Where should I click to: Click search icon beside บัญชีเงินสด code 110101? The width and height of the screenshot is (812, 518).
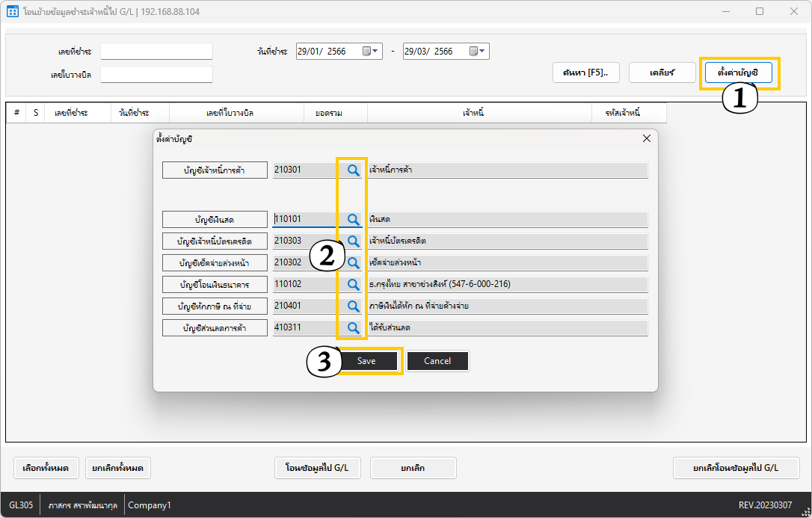click(x=353, y=220)
